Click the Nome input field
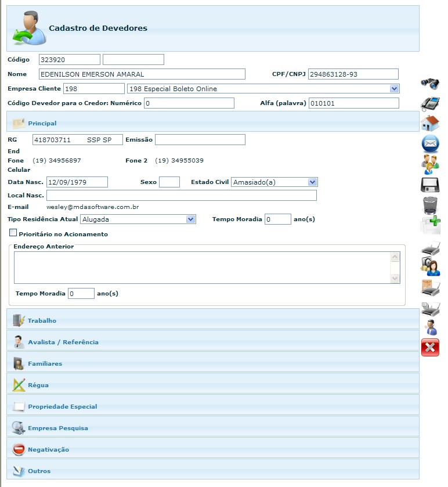 click(x=142, y=74)
